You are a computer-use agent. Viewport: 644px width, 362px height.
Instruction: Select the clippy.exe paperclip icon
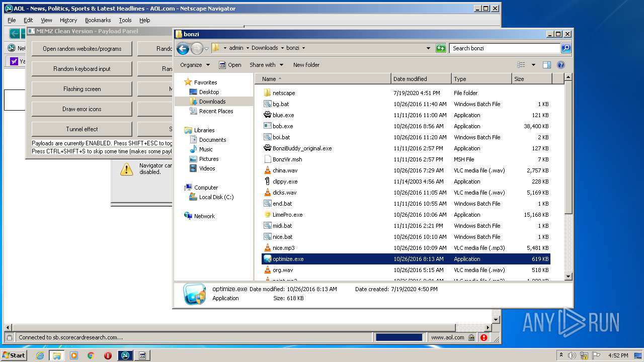[x=268, y=182]
